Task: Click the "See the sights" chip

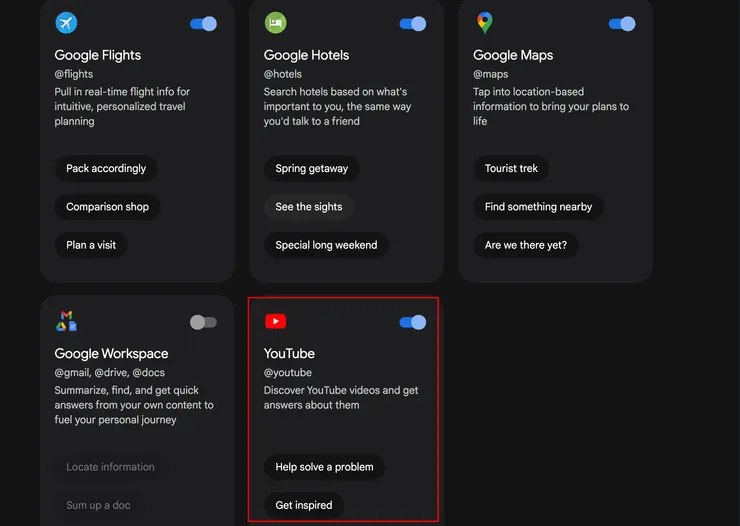Action: [x=309, y=207]
